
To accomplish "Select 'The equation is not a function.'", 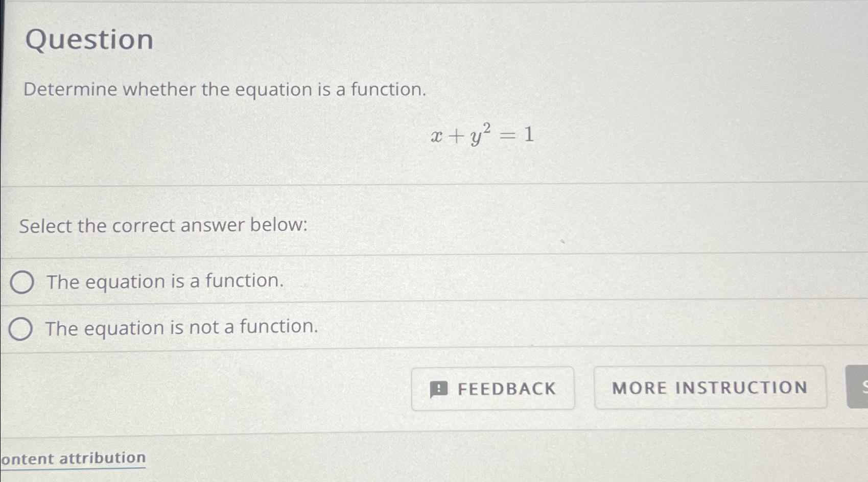I will pos(181,328).
